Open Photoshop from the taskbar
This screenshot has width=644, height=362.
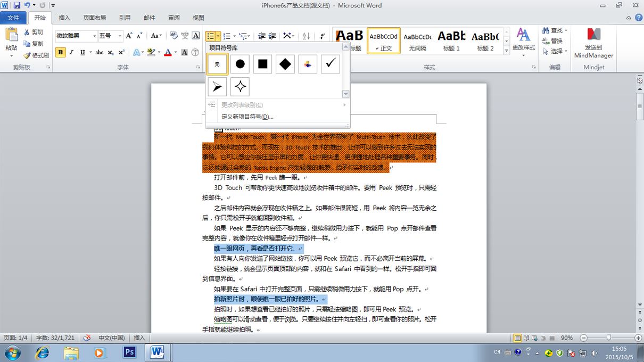coord(129,352)
